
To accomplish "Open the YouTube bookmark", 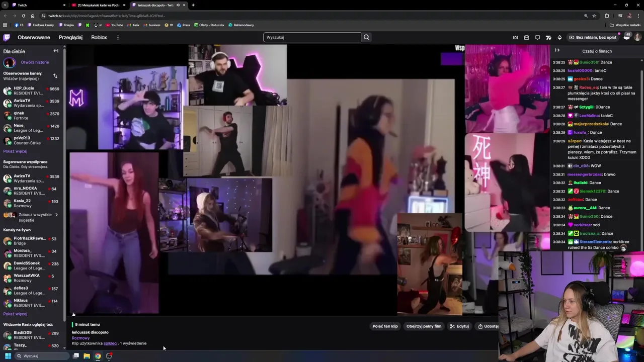I will click(114, 25).
